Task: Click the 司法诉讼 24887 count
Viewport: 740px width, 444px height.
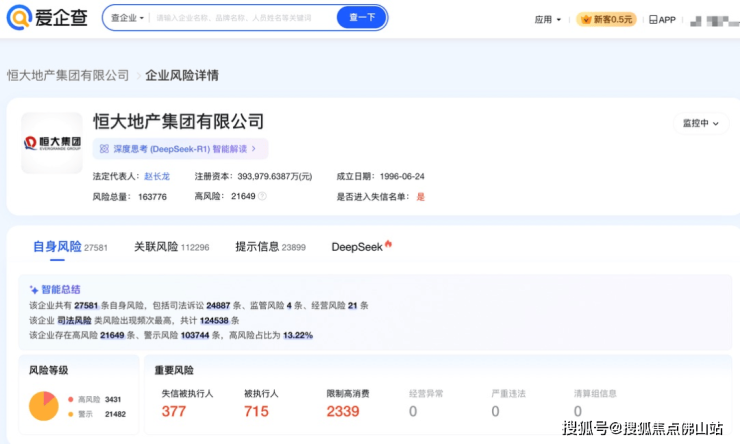Action: (218, 306)
